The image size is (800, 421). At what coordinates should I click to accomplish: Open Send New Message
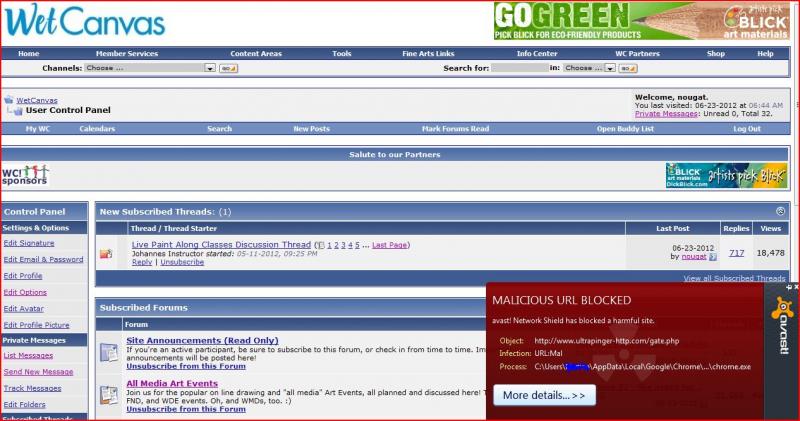(x=38, y=372)
